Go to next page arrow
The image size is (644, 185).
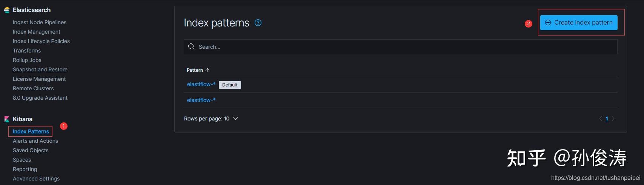pos(613,119)
